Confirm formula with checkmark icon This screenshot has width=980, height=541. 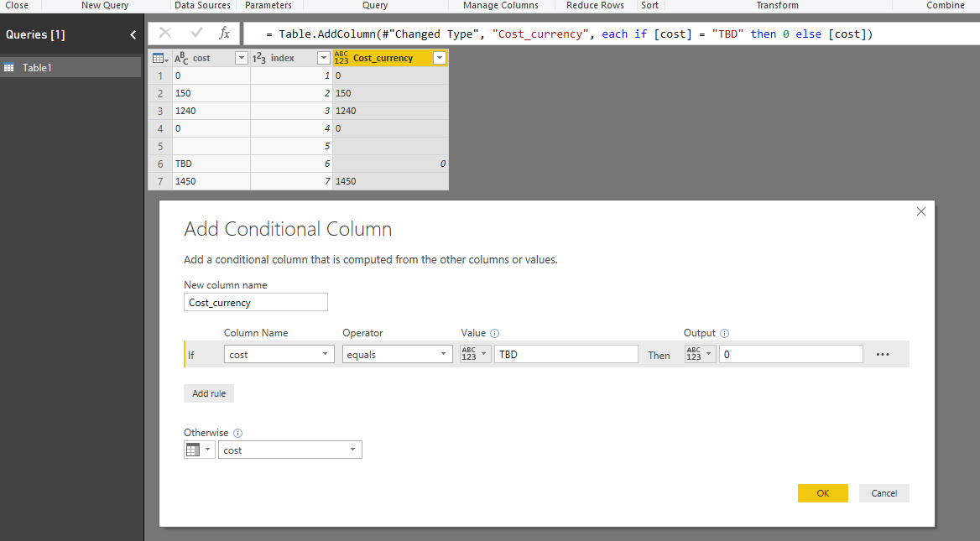tap(197, 33)
